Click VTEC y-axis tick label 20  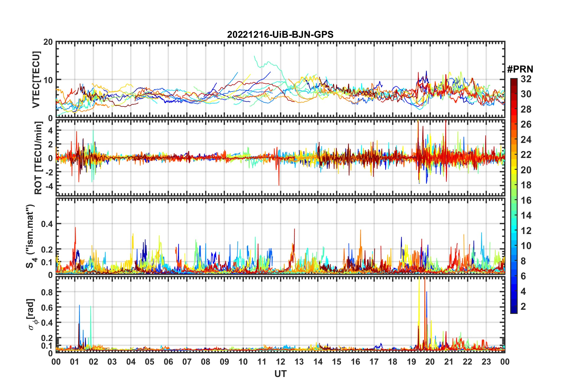[48, 42]
